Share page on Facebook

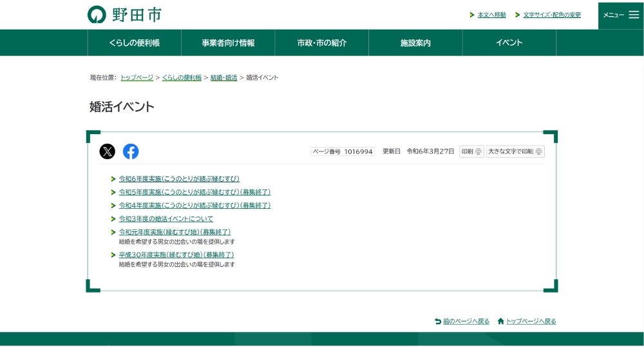tap(131, 151)
